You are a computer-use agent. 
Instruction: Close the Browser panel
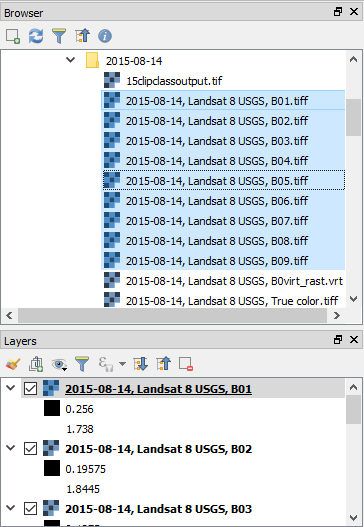click(x=354, y=12)
